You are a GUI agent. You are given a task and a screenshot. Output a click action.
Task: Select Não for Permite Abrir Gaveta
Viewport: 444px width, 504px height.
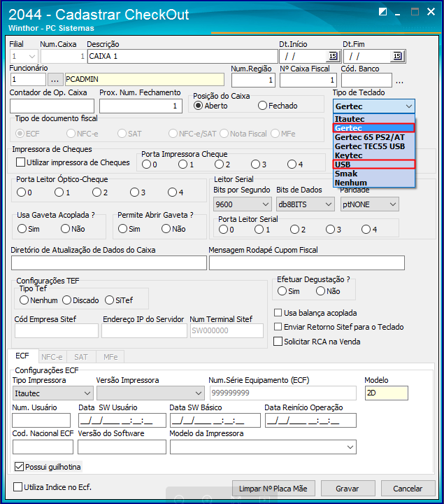tap(166, 228)
